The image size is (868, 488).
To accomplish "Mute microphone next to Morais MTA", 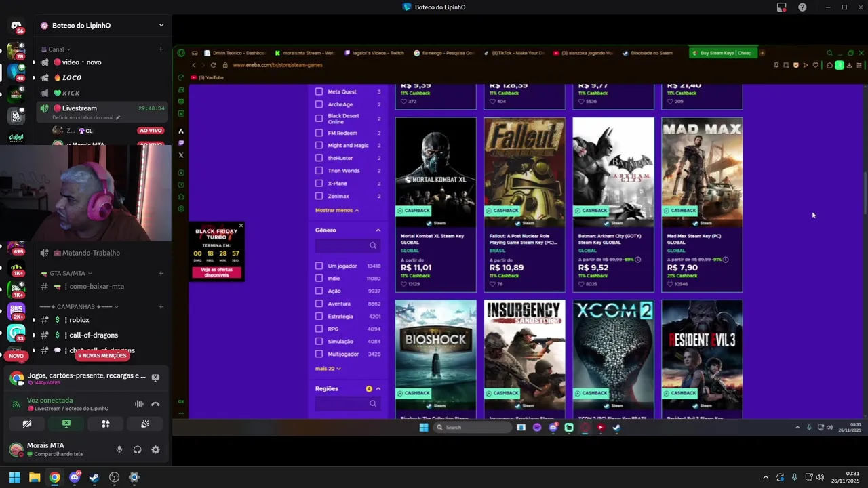I will pos(119,449).
